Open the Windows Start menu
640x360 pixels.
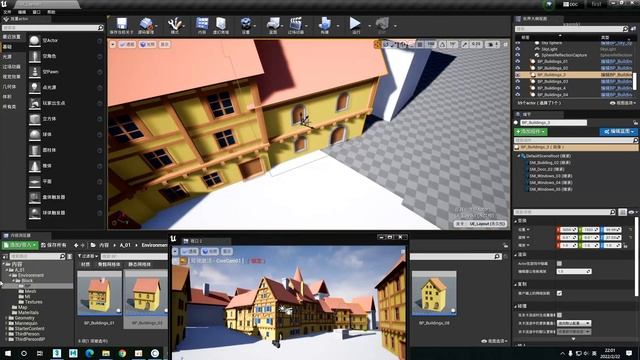pos(8,353)
